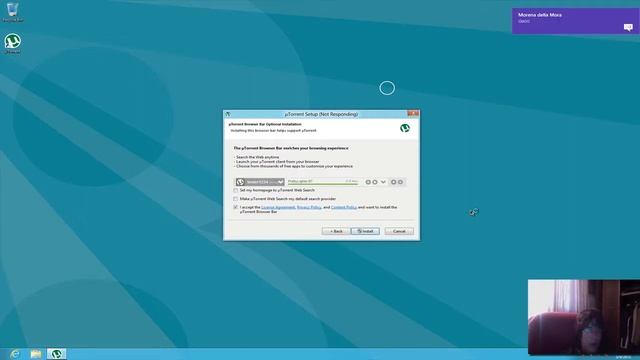Viewport: 640px width, 360px height.
Task: Click the chat icon in the notification
Action: click(628, 27)
